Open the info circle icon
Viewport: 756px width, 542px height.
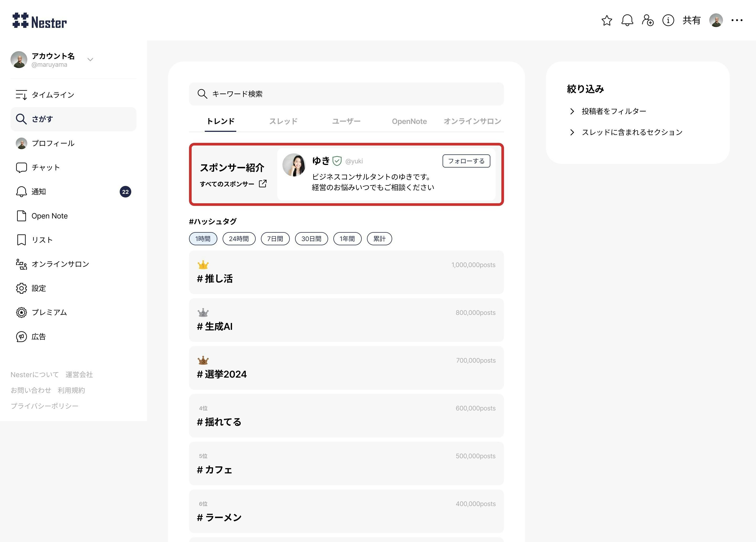click(x=668, y=20)
